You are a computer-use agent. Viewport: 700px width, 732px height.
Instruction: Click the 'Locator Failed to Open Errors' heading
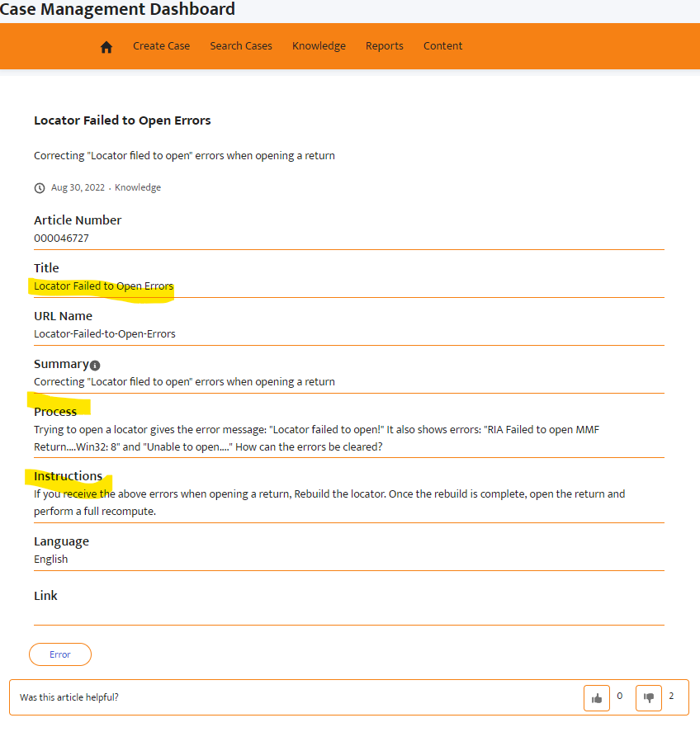coord(122,120)
